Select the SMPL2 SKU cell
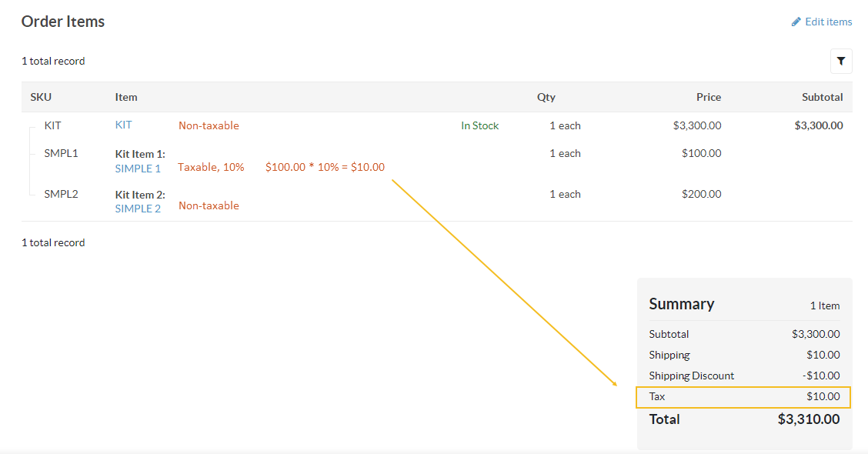This screenshot has height=454, width=868. [x=61, y=194]
